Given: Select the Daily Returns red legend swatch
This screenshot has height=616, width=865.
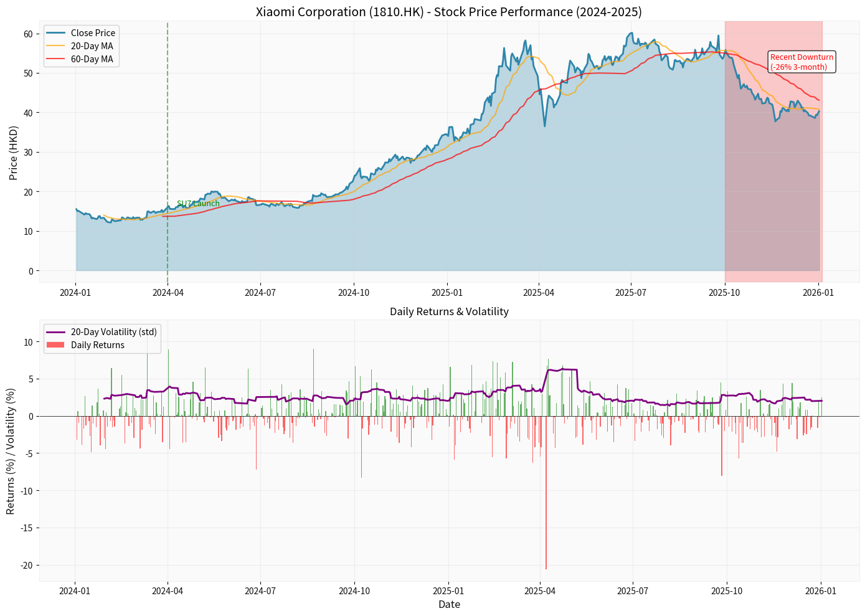Looking at the screenshot, I should pyautogui.click(x=56, y=344).
